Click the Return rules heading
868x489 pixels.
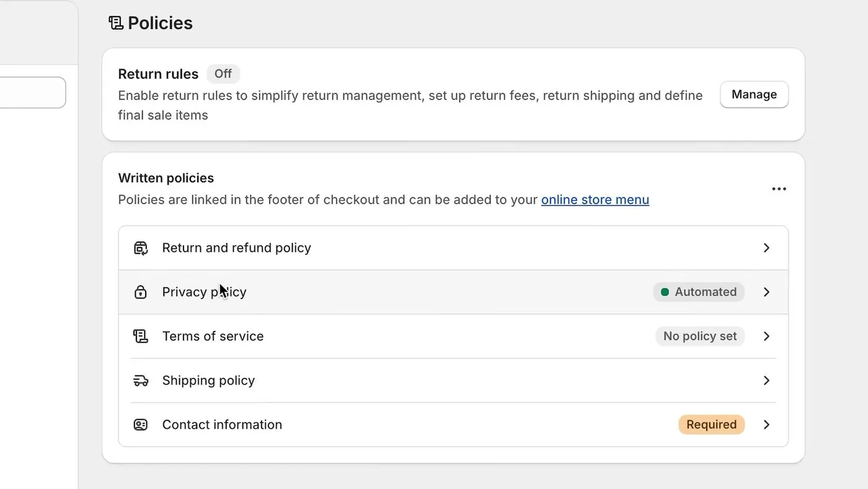pyautogui.click(x=158, y=74)
